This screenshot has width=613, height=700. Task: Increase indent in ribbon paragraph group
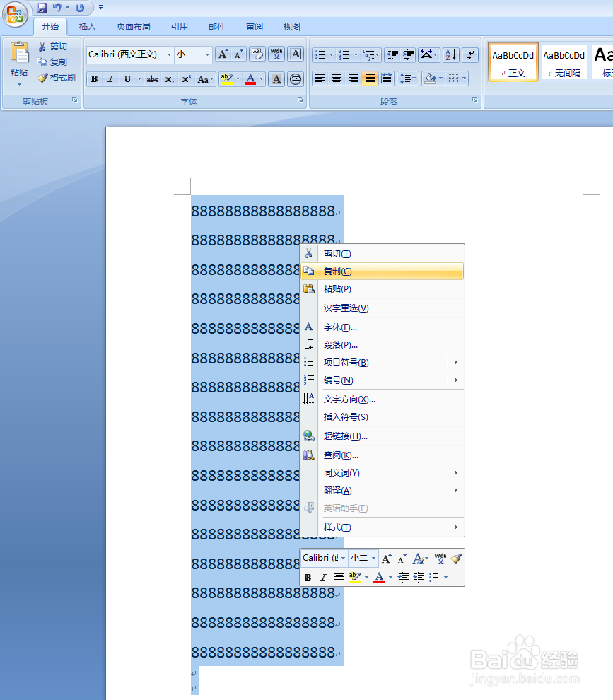point(409,55)
